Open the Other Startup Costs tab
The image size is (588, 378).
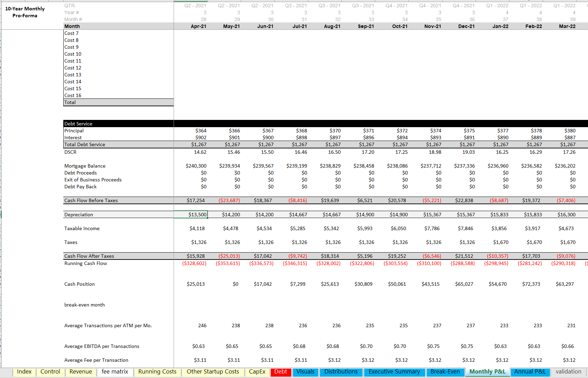click(213, 372)
